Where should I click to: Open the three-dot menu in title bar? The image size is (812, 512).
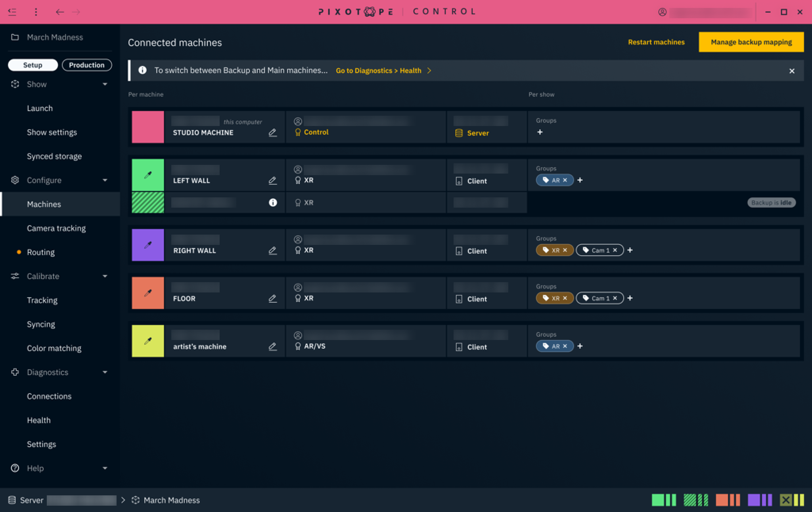[x=36, y=12]
